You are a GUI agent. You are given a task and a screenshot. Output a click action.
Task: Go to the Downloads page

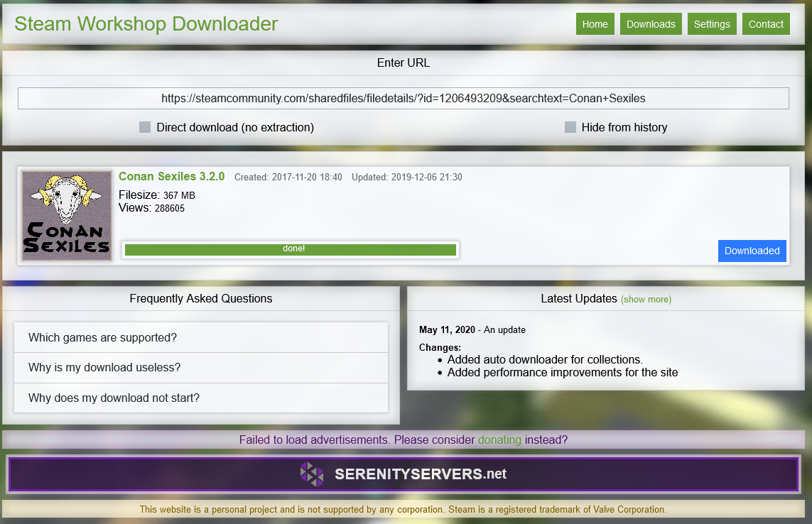pos(651,24)
